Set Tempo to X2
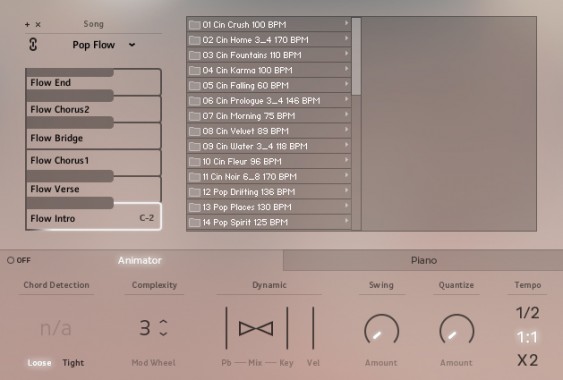 (527, 360)
